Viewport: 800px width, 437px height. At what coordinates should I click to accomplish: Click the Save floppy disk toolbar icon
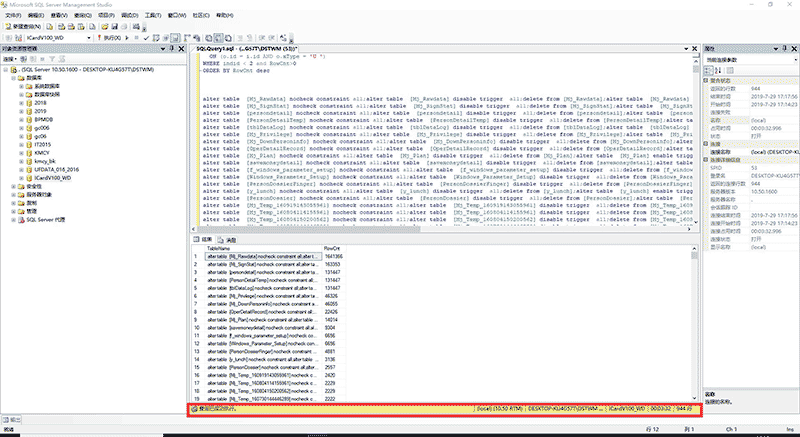(114, 27)
